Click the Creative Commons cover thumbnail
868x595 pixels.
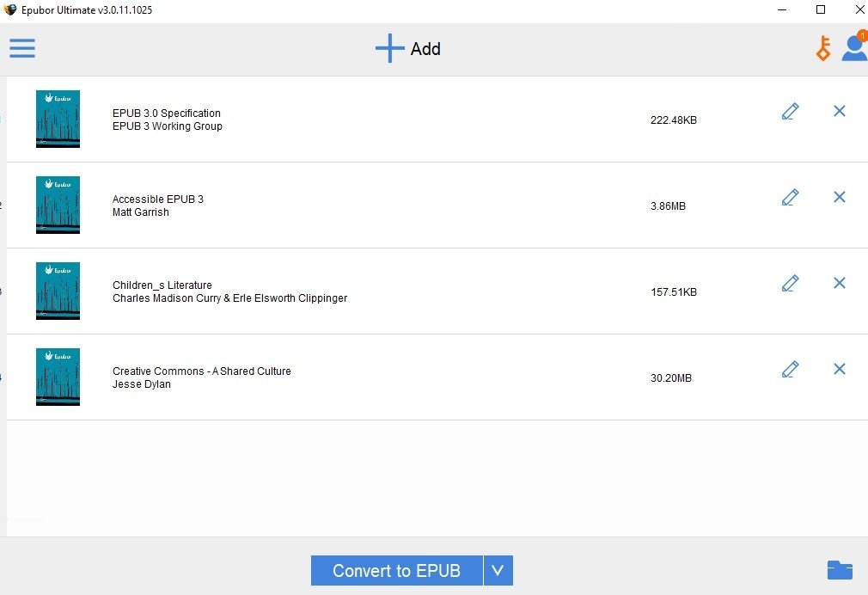point(58,377)
